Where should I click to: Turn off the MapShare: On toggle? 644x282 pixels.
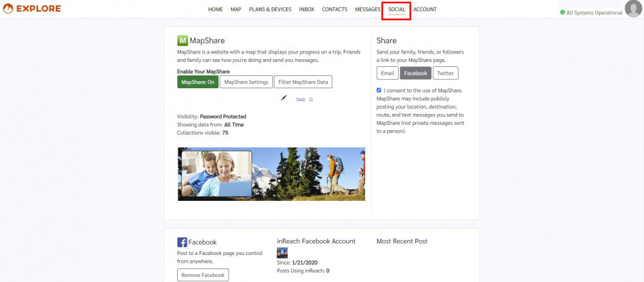point(198,82)
